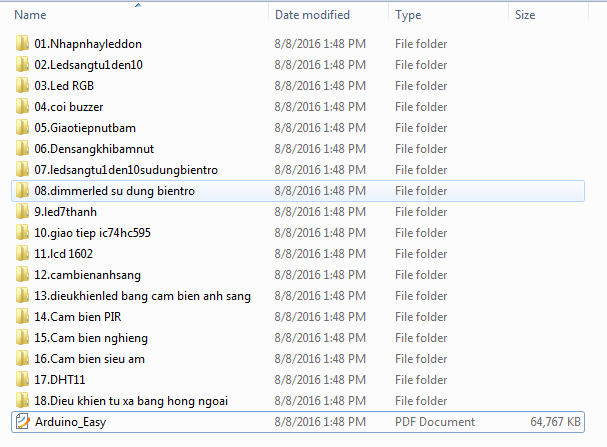Click folder icon of 16.Cam bien sieu am
Image resolution: width=607 pixels, height=447 pixels.
22,359
